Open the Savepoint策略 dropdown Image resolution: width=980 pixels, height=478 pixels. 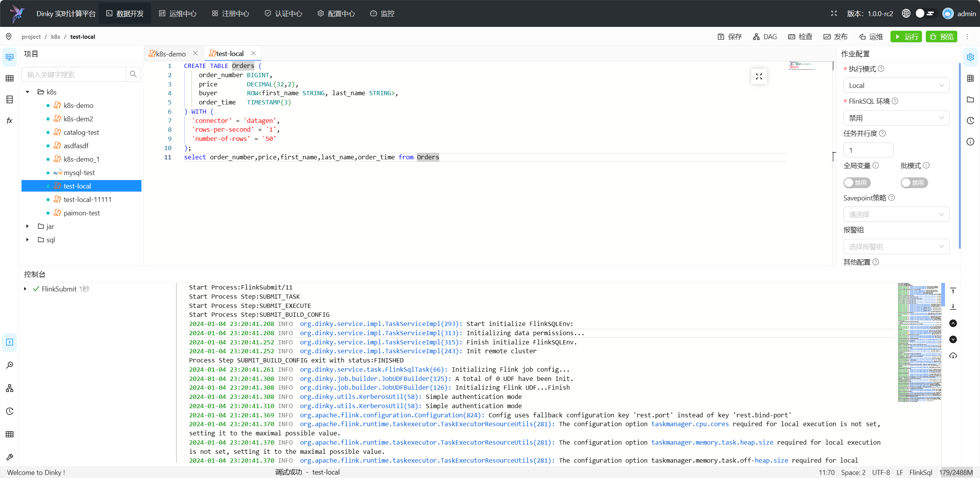896,214
